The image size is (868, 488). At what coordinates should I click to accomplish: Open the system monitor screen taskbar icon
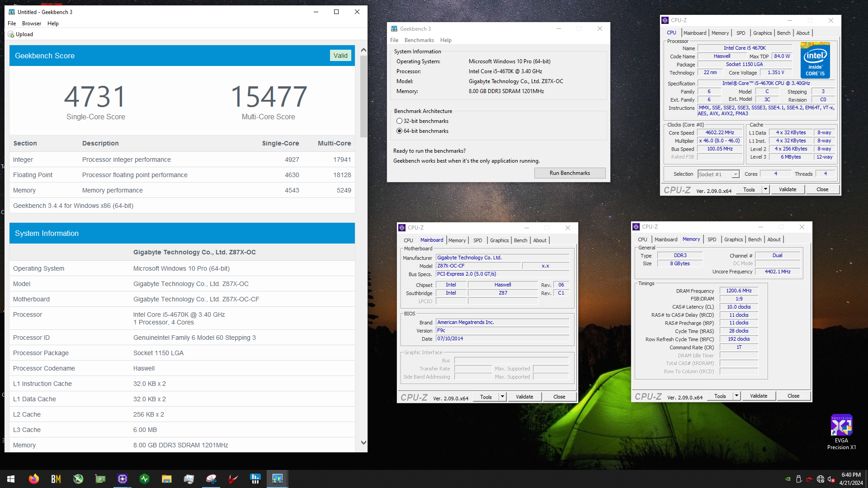pyautogui.click(x=189, y=479)
